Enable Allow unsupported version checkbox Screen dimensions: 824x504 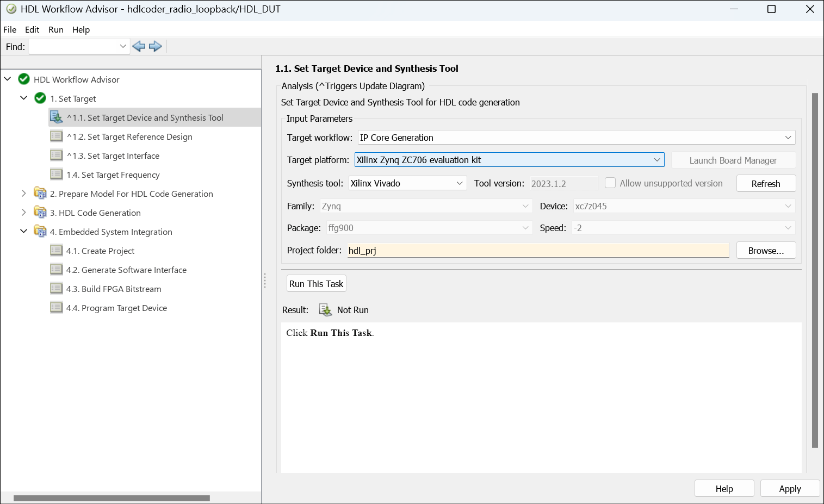click(x=610, y=183)
